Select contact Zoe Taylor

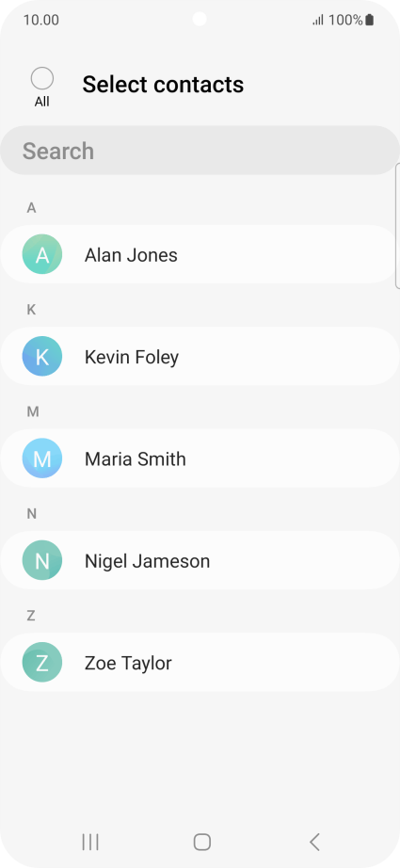coord(200,662)
